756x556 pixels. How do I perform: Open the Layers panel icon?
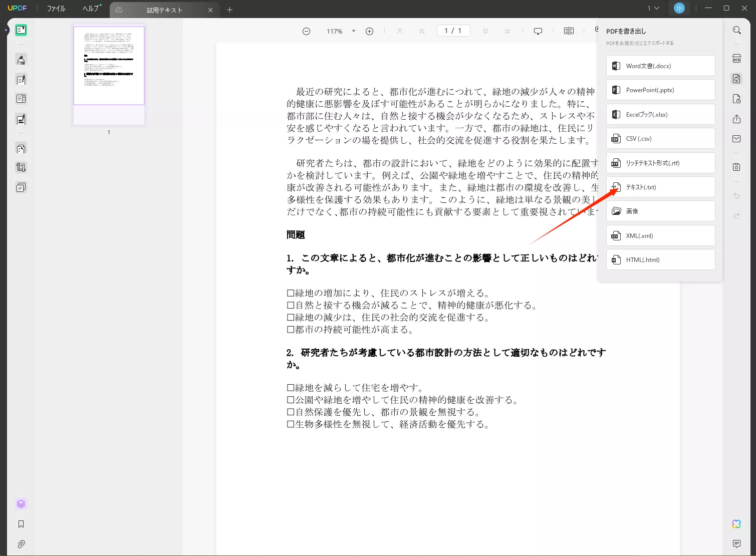point(21,504)
